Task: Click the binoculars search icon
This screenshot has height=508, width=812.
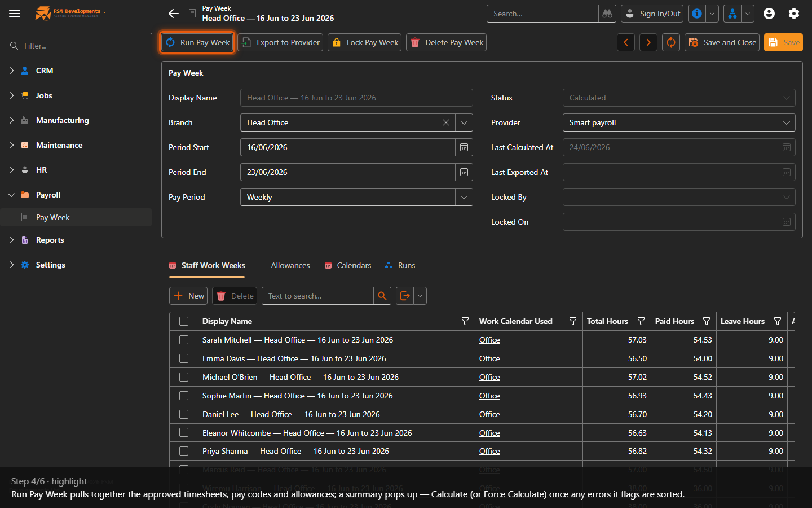Action: coord(607,14)
